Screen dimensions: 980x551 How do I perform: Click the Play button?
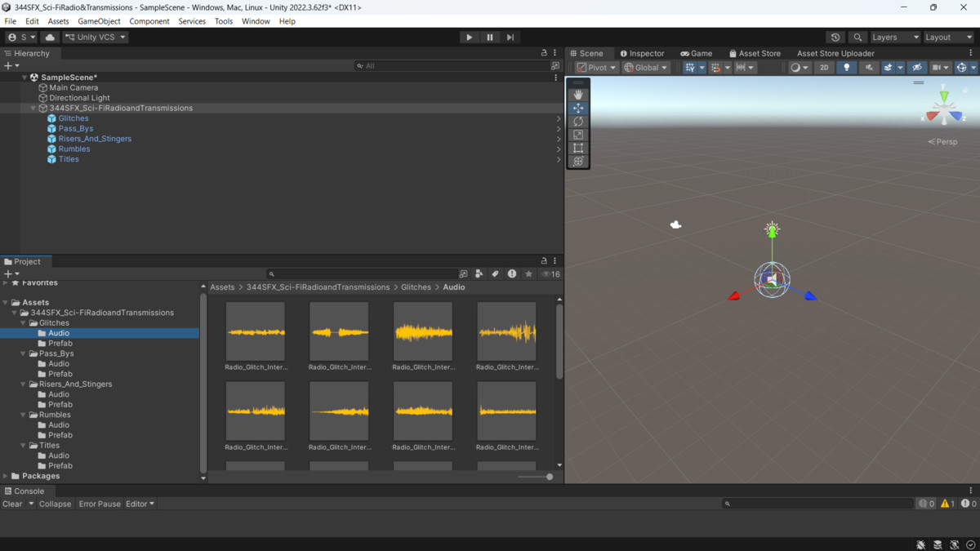[469, 37]
